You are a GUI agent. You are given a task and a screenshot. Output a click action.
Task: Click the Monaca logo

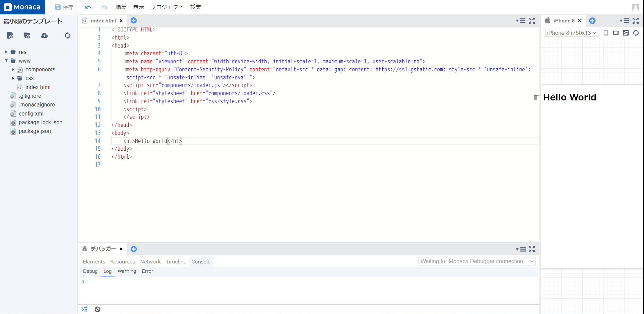coord(22,7)
